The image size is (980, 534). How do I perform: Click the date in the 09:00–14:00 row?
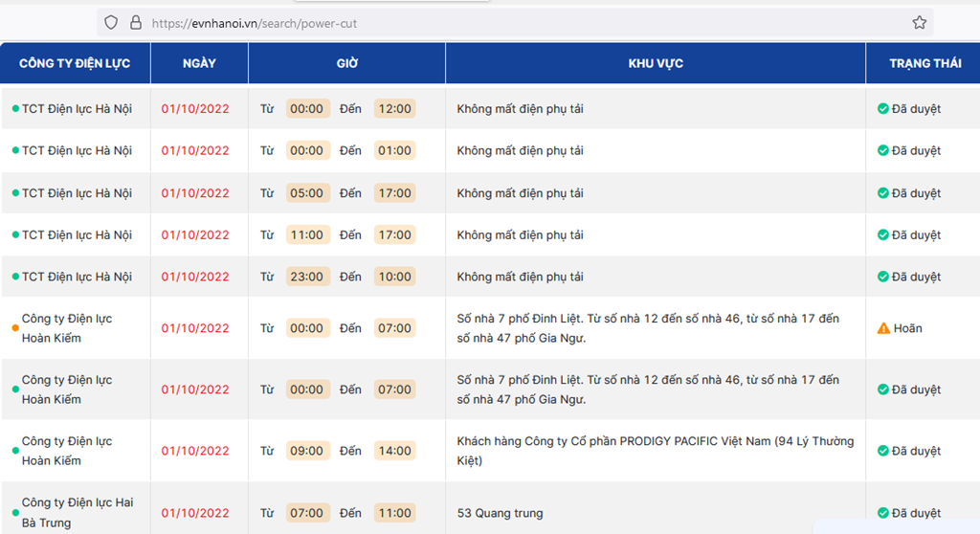(195, 451)
